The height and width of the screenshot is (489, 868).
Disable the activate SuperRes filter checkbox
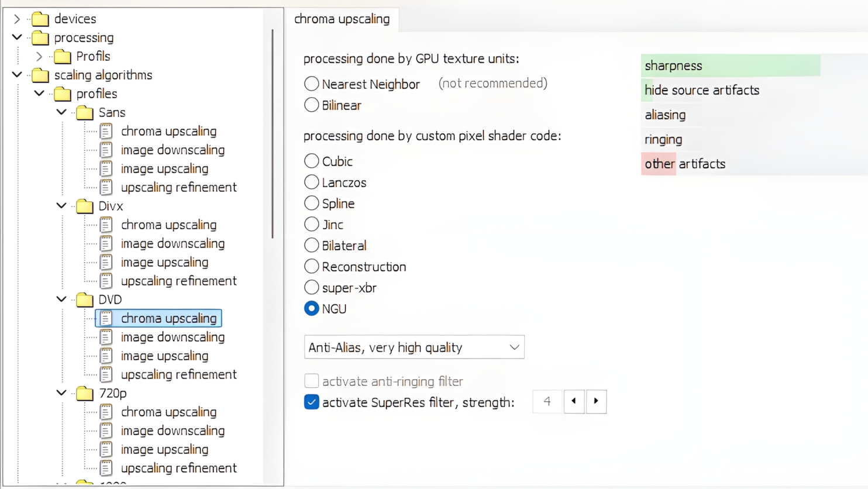coord(312,402)
